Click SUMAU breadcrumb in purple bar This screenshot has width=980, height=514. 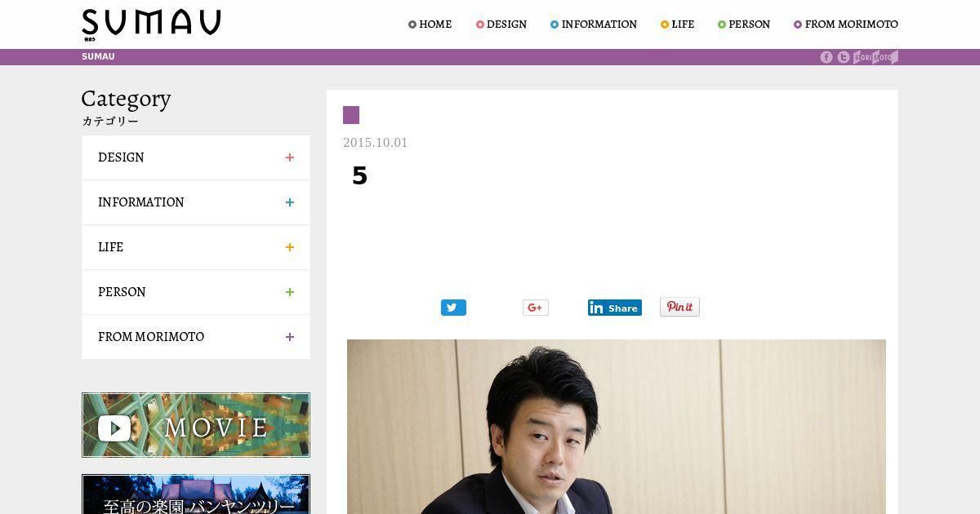98,57
